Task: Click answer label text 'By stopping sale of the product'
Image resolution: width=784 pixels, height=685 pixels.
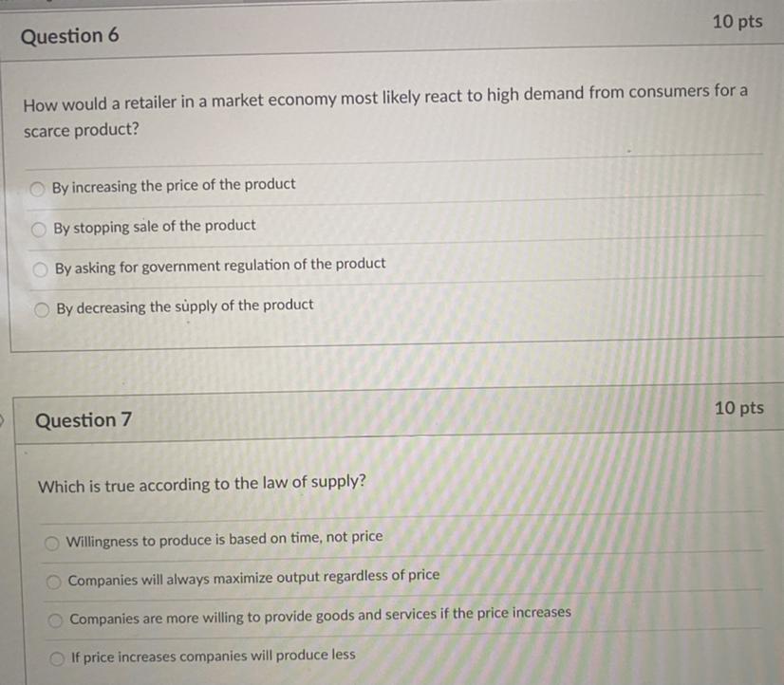Action: tap(155, 227)
